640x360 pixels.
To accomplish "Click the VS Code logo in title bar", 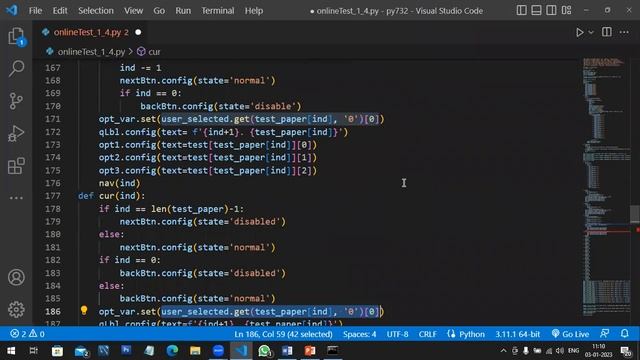I will (12, 10).
